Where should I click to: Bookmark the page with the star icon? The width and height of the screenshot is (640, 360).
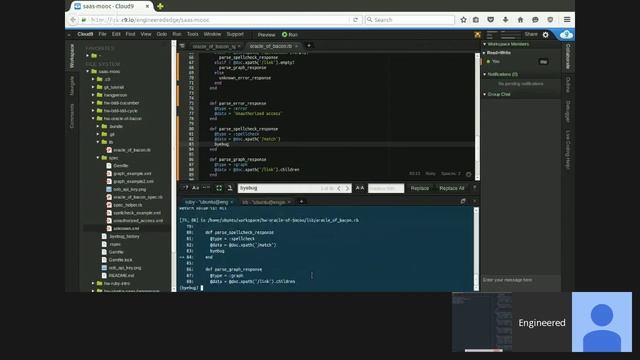463,20
